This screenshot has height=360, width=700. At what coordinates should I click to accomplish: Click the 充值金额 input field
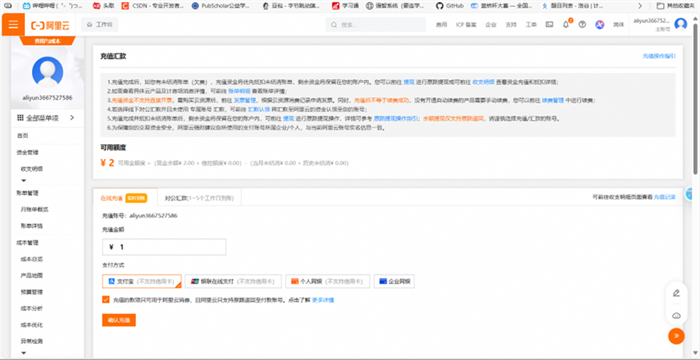pyautogui.click(x=164, y=247)
